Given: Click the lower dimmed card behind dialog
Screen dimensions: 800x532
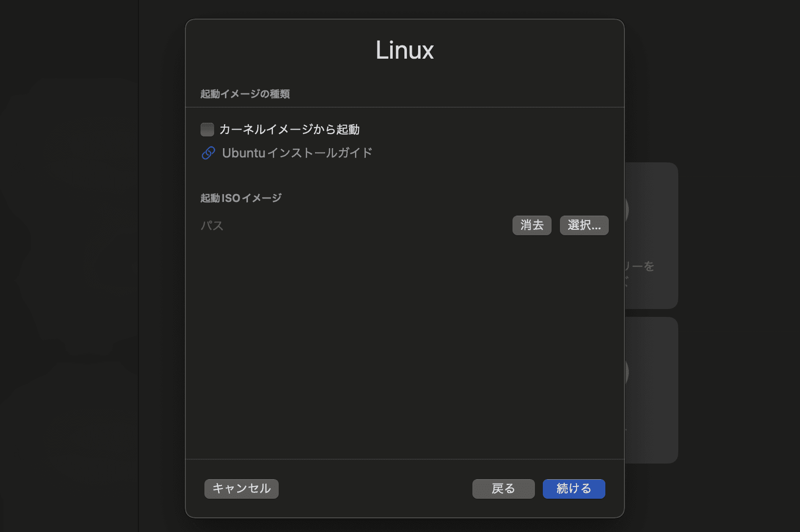Looking at the screenshot, I should pyautogui.click(x=653, y=391).
